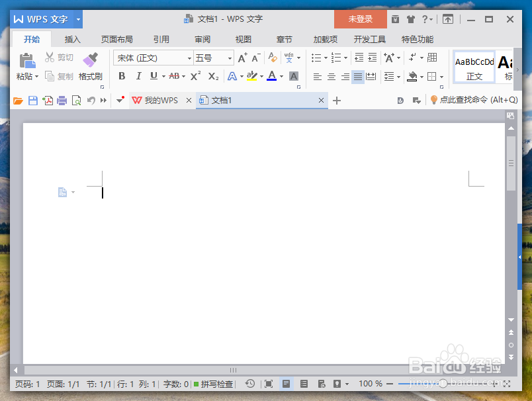Image resolution: width=532 pixels, height=401 pixels.
Task: Apply subscript X₂ formatting
Action: click(214, 76)
